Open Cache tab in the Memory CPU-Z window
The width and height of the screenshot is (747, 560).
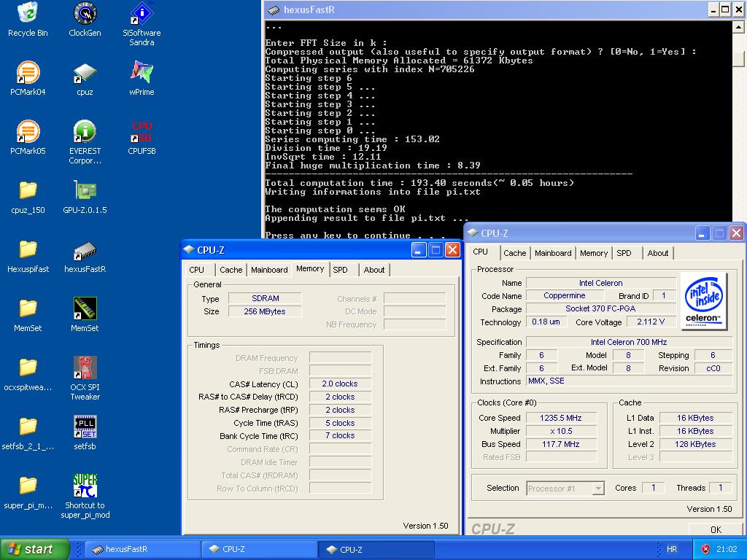pos(231,270)
